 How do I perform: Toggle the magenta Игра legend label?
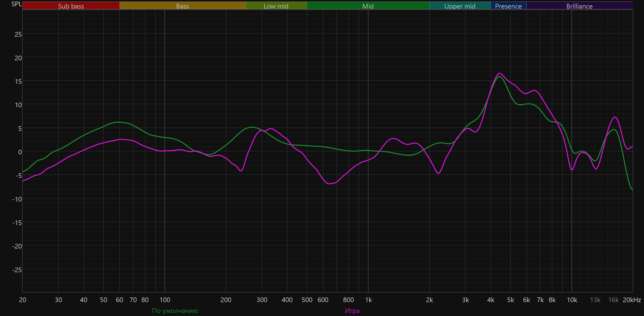[x=352, y=311]
